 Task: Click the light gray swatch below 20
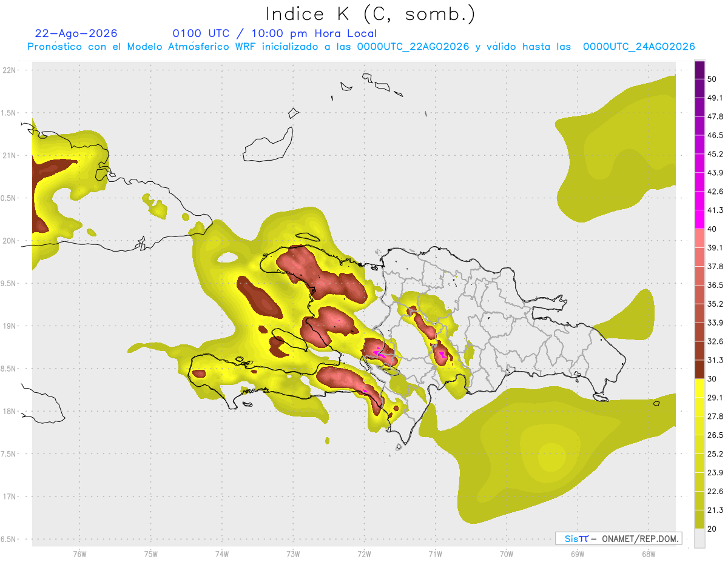(700, 538)
